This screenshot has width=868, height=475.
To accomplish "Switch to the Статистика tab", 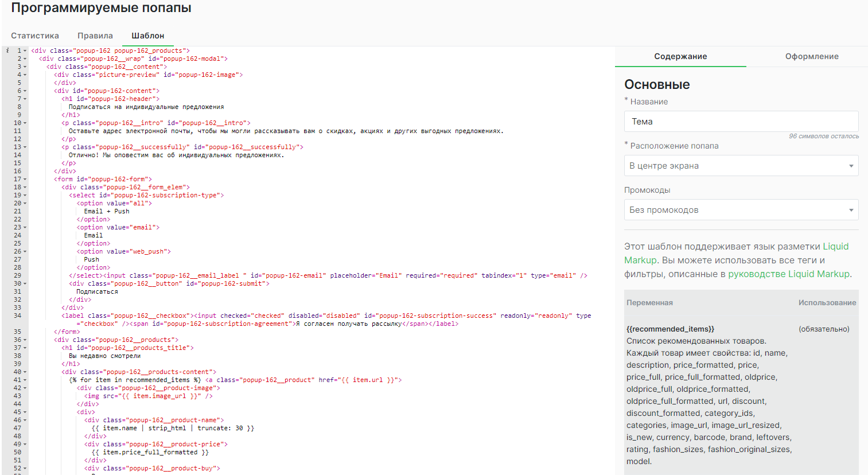I will (x=34, y=36).
